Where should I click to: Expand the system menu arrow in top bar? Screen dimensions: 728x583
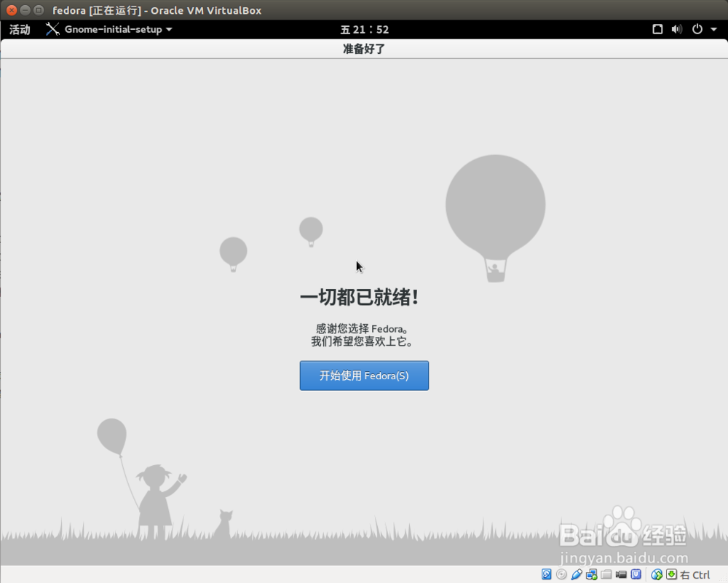tap(713, 29)
